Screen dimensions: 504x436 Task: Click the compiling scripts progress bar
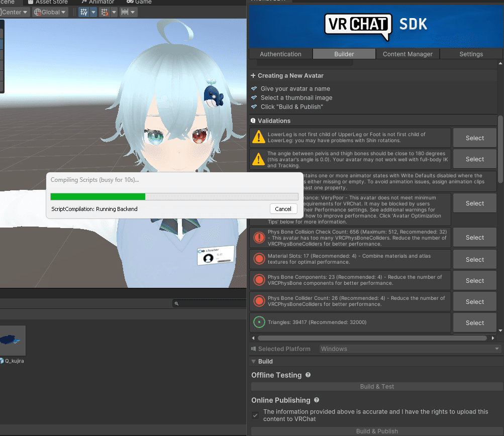[174, 196]
